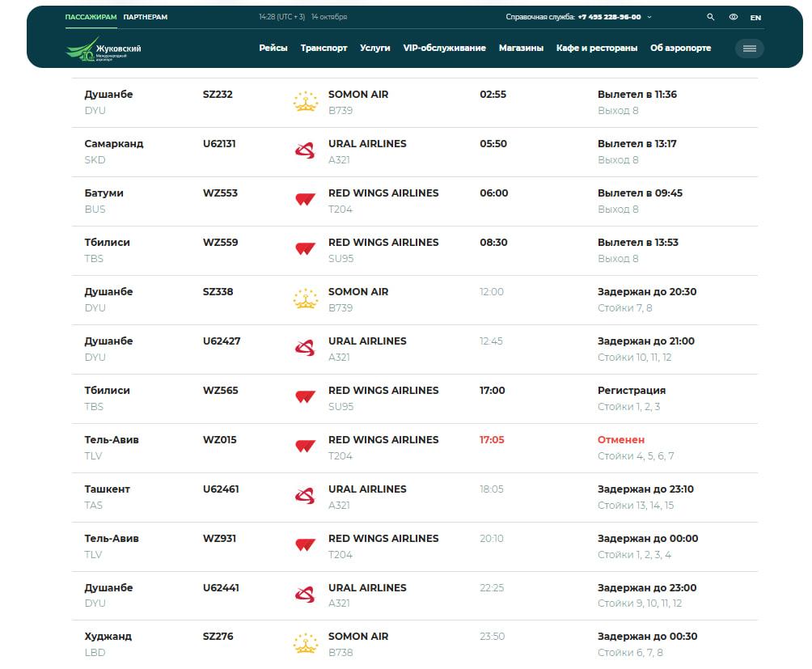The height and width of the screenshot is (669, 812).
Task: Click status Задержан до 23:00
Action: click(647, 588)
